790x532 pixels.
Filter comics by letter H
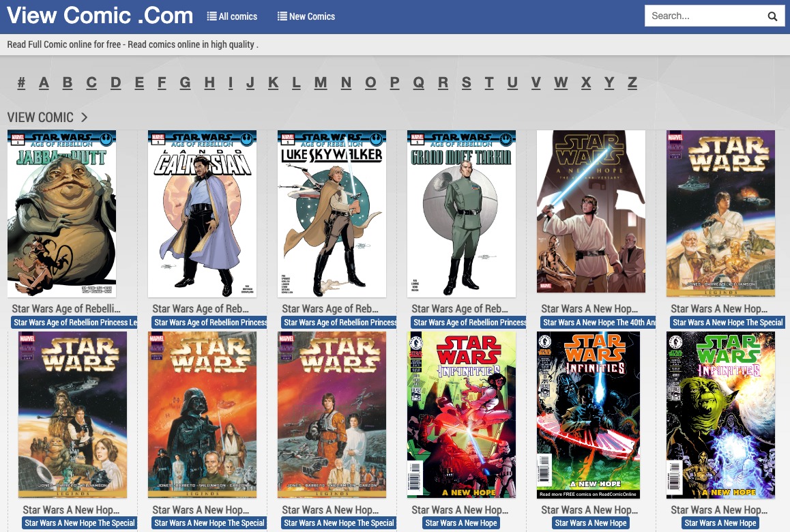[x=209, y=83]
